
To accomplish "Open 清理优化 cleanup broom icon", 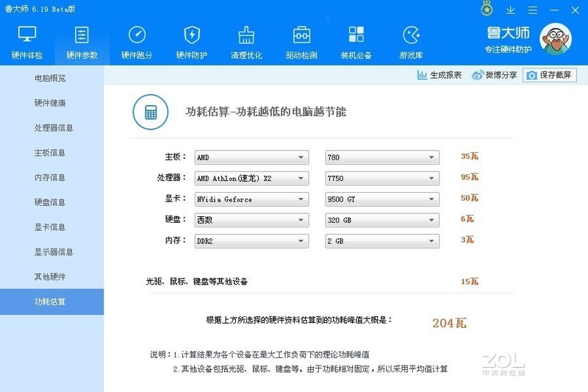I will point(246,35).
